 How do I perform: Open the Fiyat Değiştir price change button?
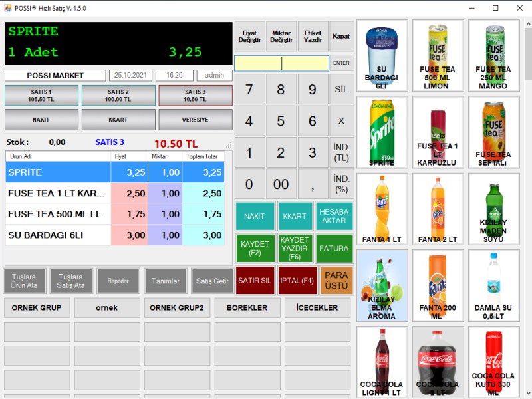coord(250,37)
